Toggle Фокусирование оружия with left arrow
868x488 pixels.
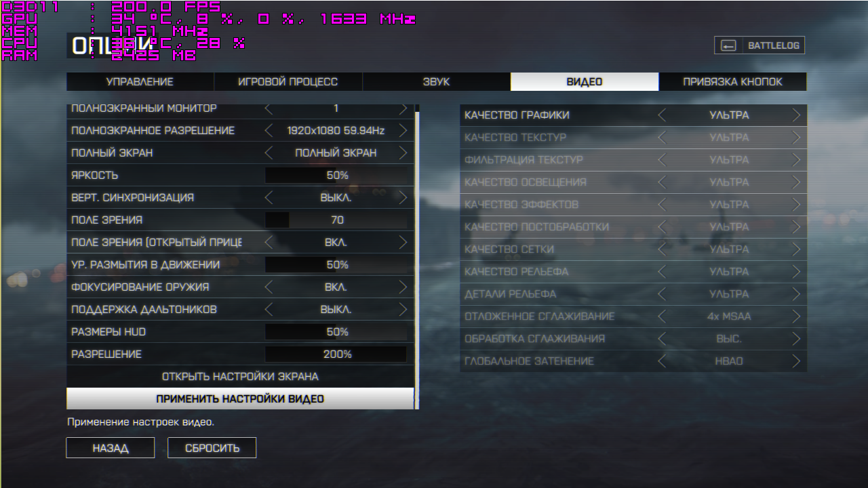coord(269,287)
